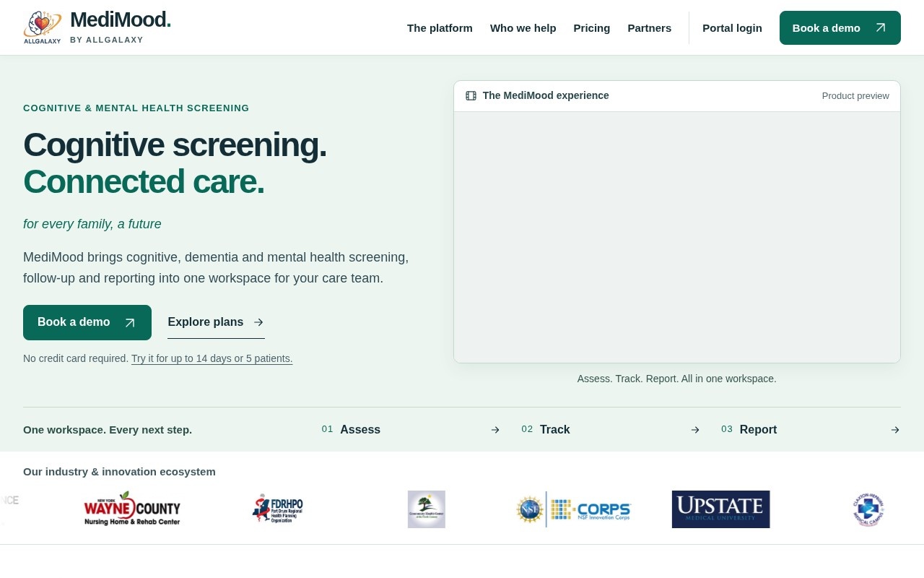
Task: Open the NSF Innovation Corps logo
Action: coord(574,509)
